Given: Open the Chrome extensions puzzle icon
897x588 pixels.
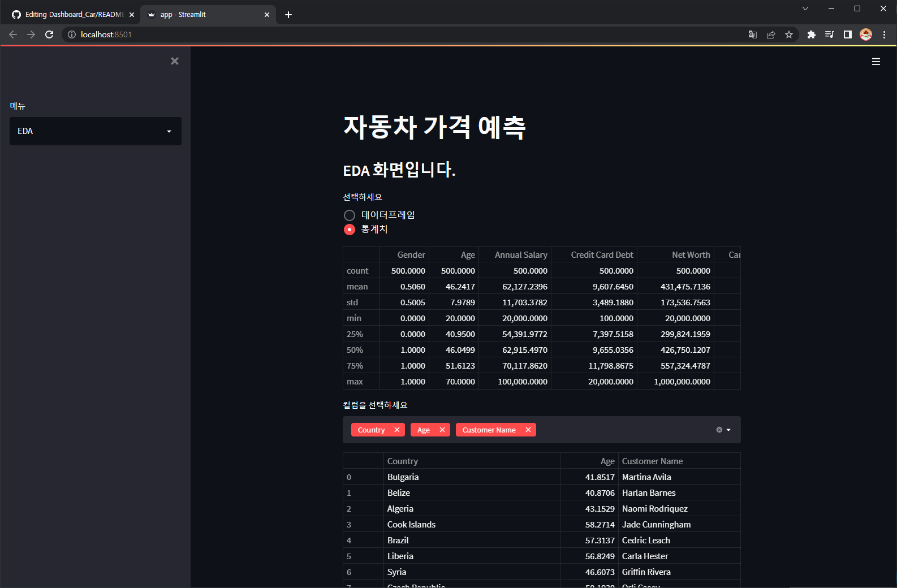Looking at the screenshot, I should pyautogui.click(x=812, y=34).
